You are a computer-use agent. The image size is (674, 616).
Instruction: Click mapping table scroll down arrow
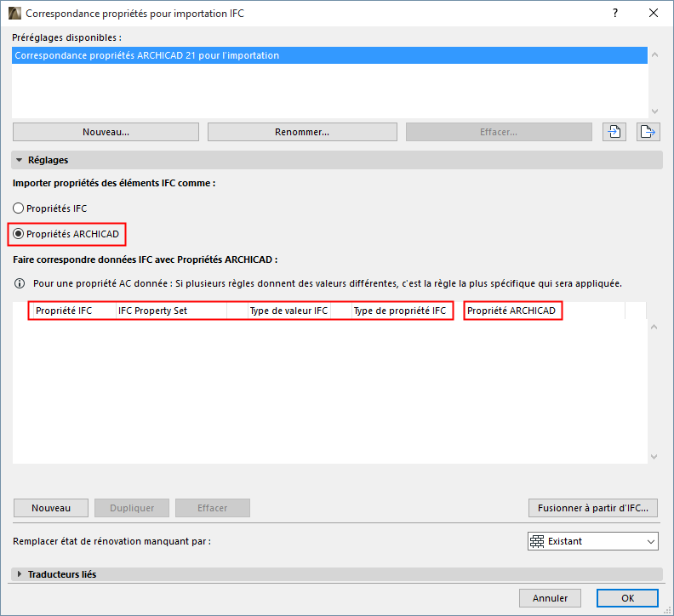(654, 457)
